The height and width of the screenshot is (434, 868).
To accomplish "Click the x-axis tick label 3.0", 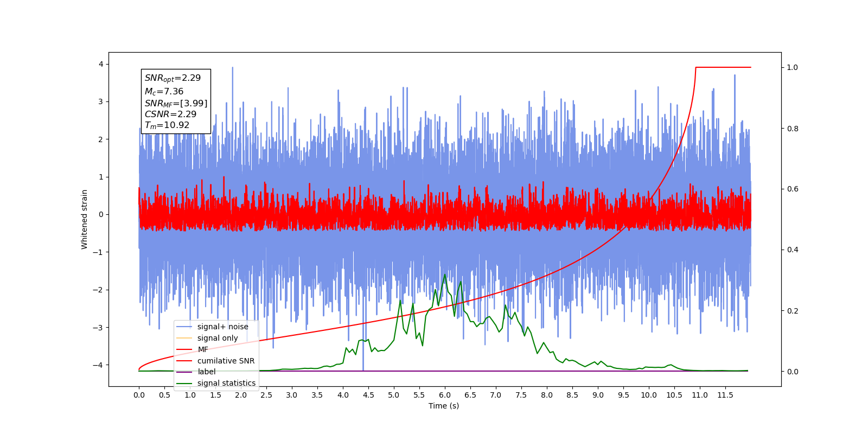I will tap(292, 395).
